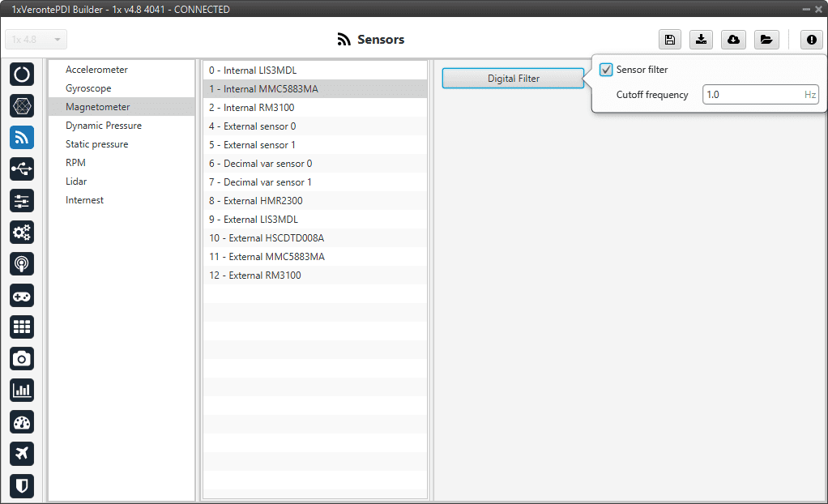This screenshot has width=828, height=504.
Task: Open the gears automation sidebar icon
Action: point(22,233)
